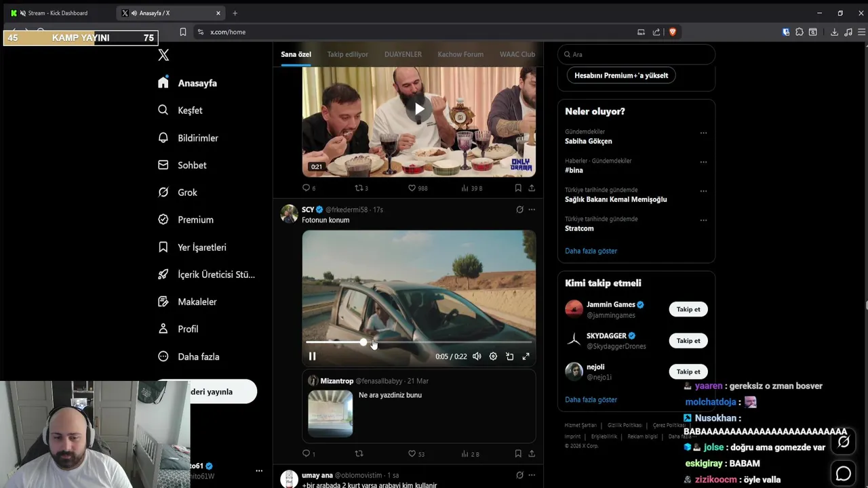868x488 pixels.
Task: Open Profil page
Action: [178, 329]
